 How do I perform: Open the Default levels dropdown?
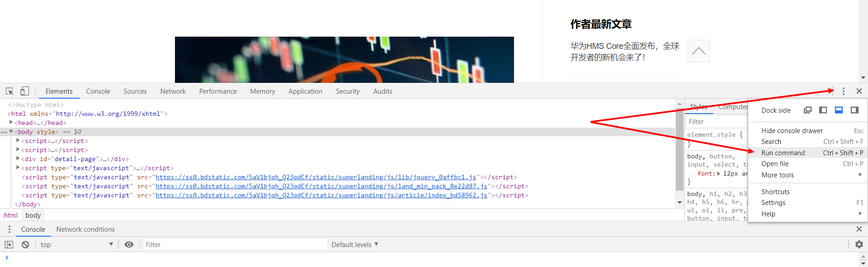coord(355,245)
